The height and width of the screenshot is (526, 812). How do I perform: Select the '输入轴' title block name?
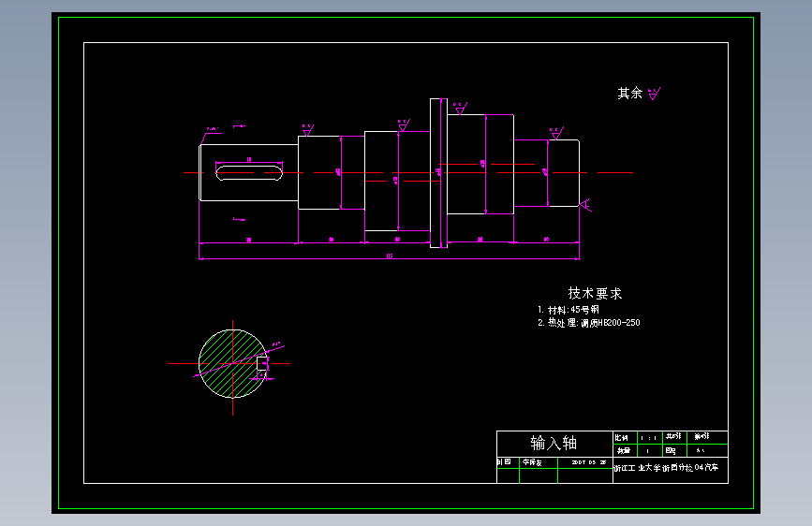(554, 443)
